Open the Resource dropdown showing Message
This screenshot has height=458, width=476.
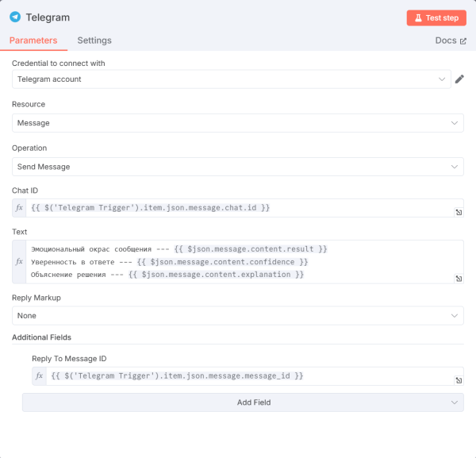coord(238,123)
